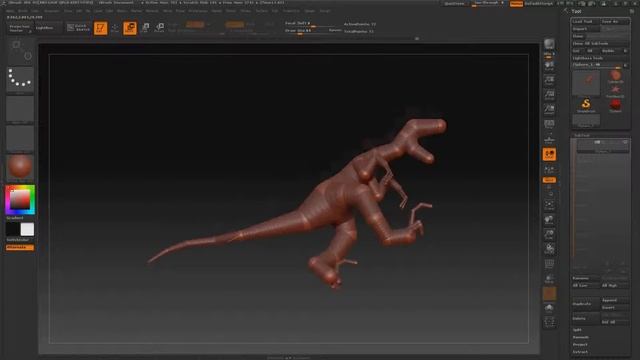Select the white main color swatch
The image size is (640, 360).
(27, 229)
